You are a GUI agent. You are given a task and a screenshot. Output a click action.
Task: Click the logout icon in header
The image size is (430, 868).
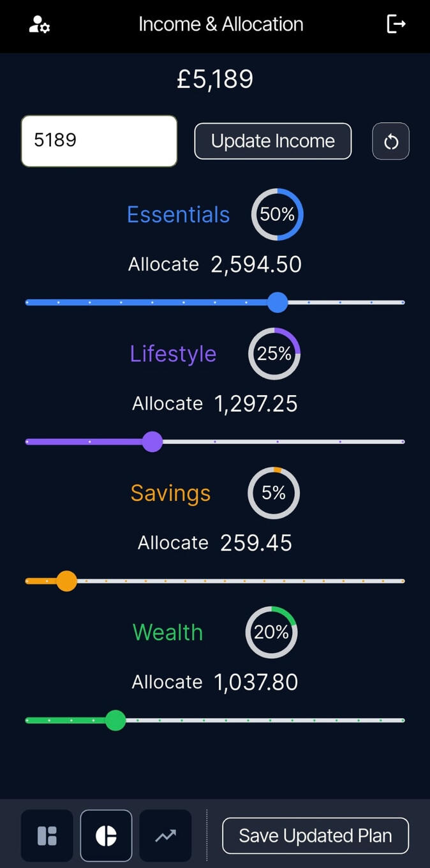point(396,24)
